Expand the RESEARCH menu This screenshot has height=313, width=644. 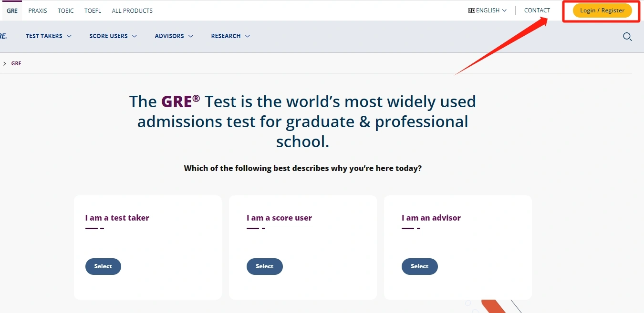click(230, 36)
